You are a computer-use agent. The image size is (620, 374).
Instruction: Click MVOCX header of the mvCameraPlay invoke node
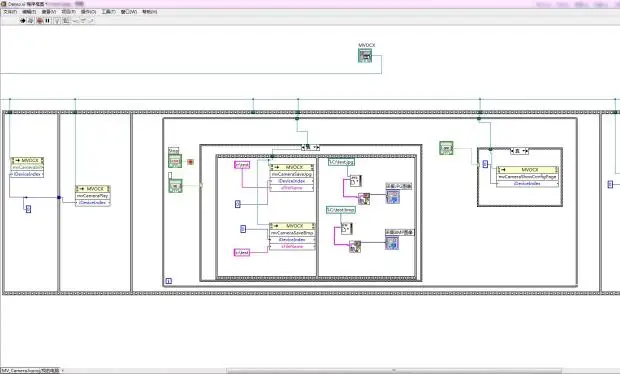[x=93, y=189]
